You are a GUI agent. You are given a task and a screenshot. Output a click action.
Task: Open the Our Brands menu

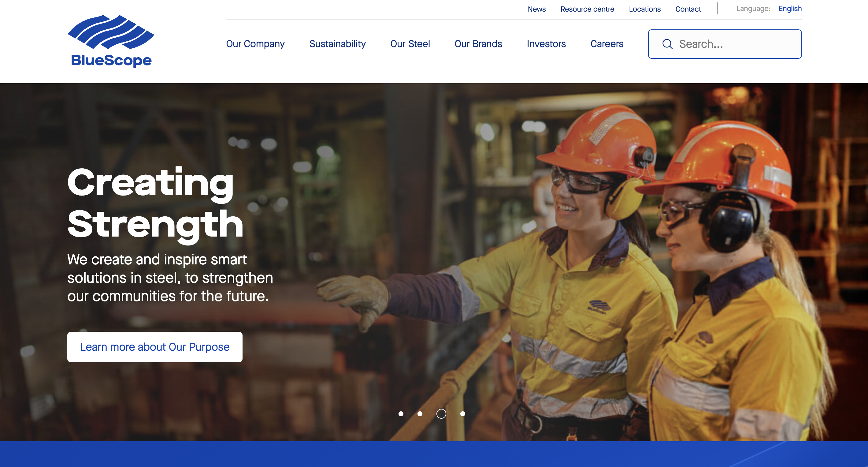click(x=478, y=44)
